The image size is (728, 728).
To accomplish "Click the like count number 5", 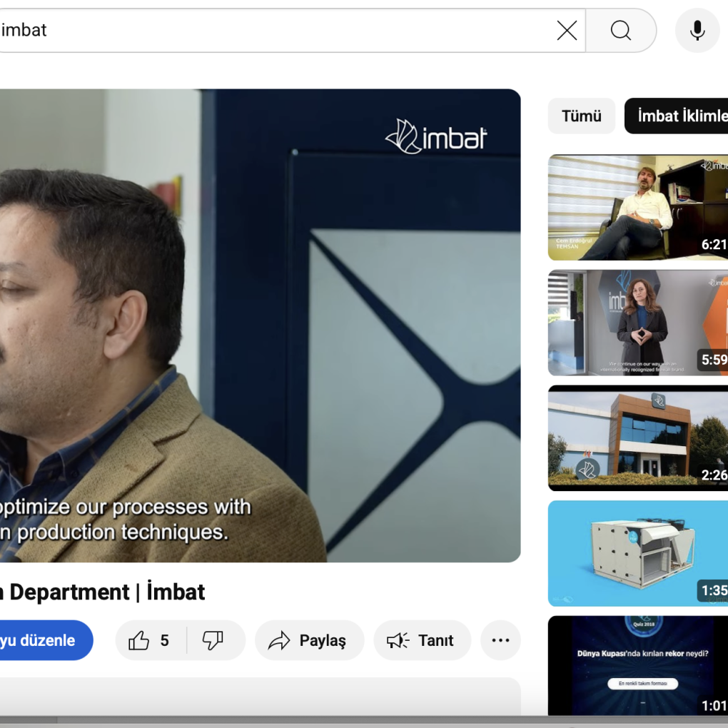I will [x=164, y=641].
